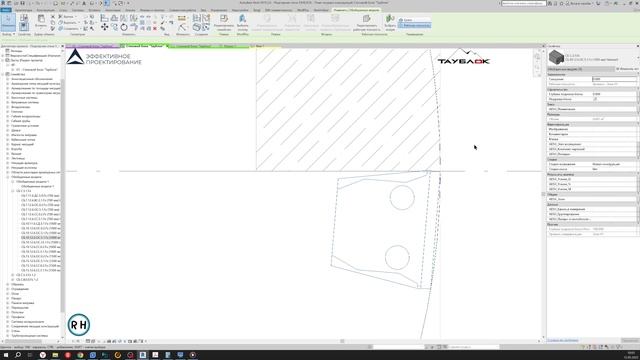Expand the Окна tree node

(8, 293)
